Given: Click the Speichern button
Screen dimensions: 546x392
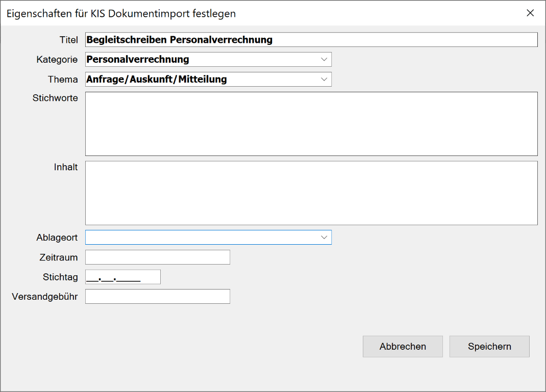Looking at the screenshot, I should tap(489, 346).
